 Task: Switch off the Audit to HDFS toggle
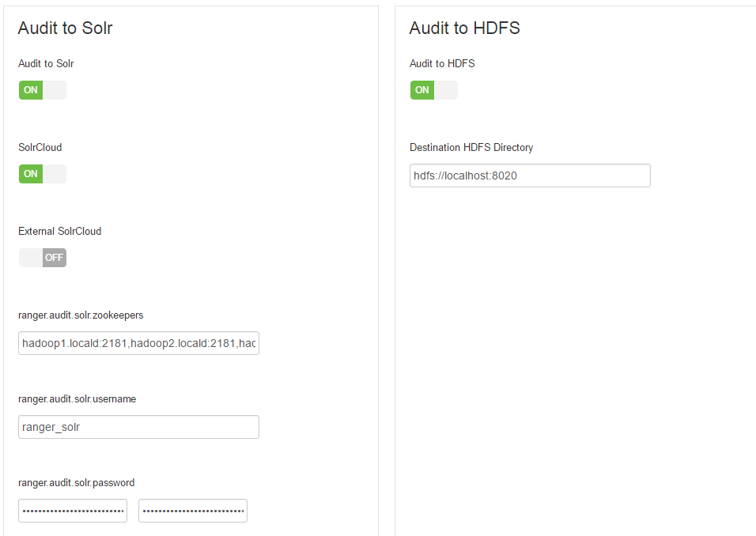[x=434, y=90]
